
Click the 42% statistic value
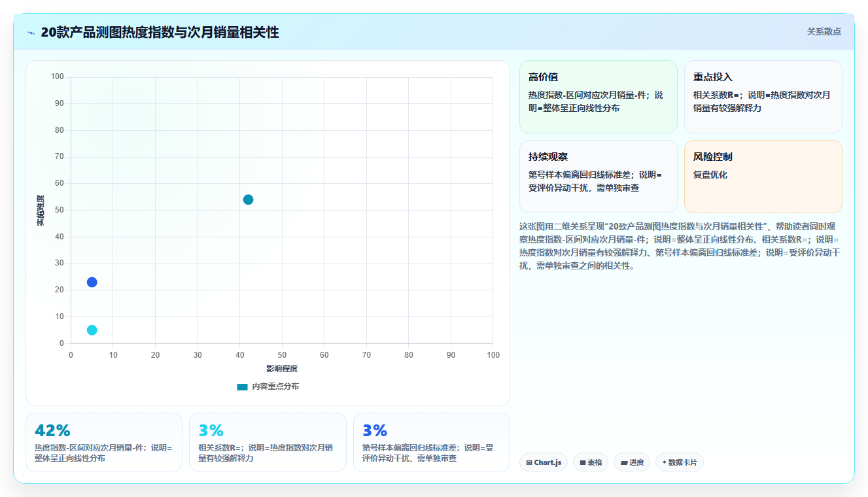coord(52,430)
